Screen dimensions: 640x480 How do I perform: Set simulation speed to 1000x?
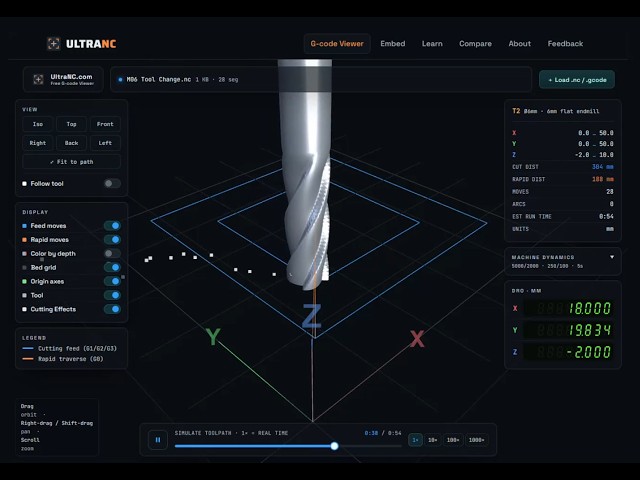tap(476, 440)
